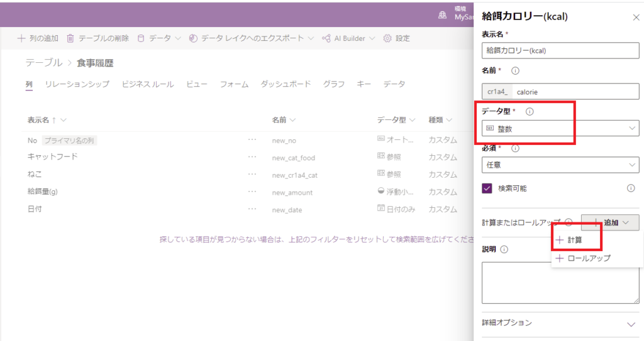Click 設定 toolbar button
Screen dimensions: 644x341
(x=397, y=38)
